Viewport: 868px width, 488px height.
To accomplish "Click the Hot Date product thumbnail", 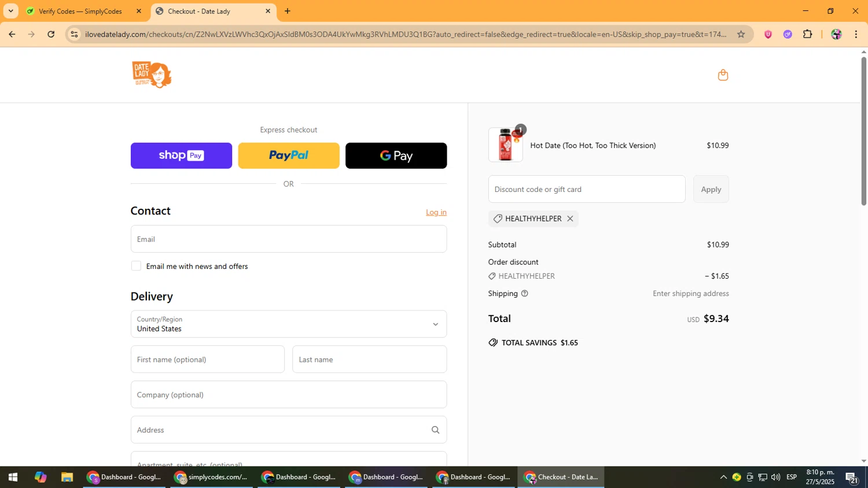I will coord(506,145).
